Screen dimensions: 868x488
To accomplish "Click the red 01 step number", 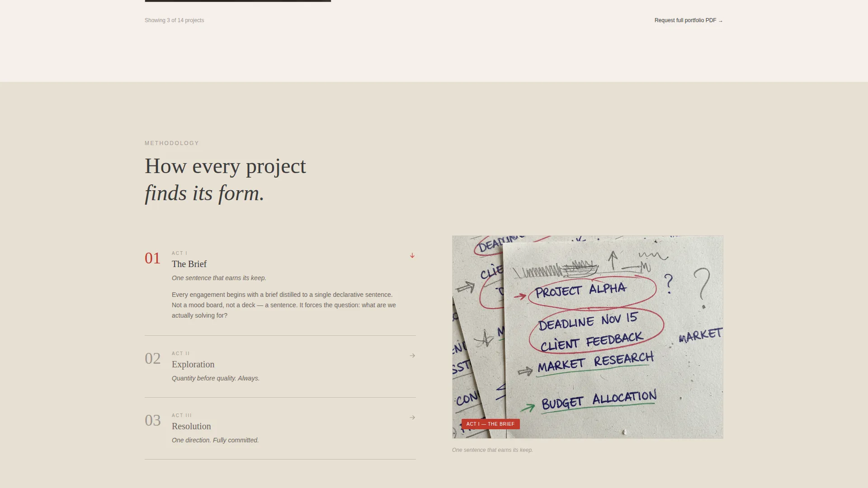I will pyautogui.click(x=153, y=258).
